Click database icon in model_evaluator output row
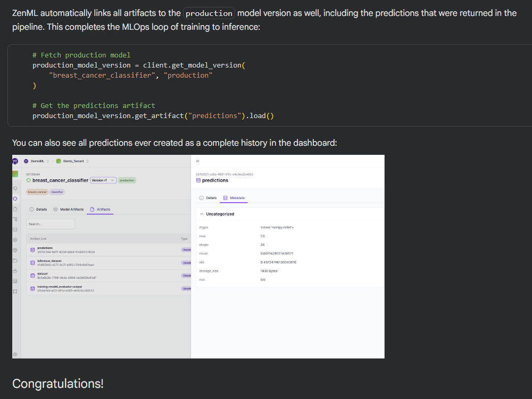Screen dimensions: 532x399 [32, 289]
